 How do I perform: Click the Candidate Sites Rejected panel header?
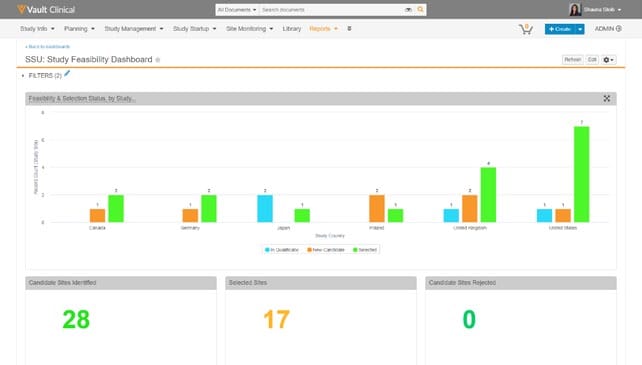tap(521, 283)
